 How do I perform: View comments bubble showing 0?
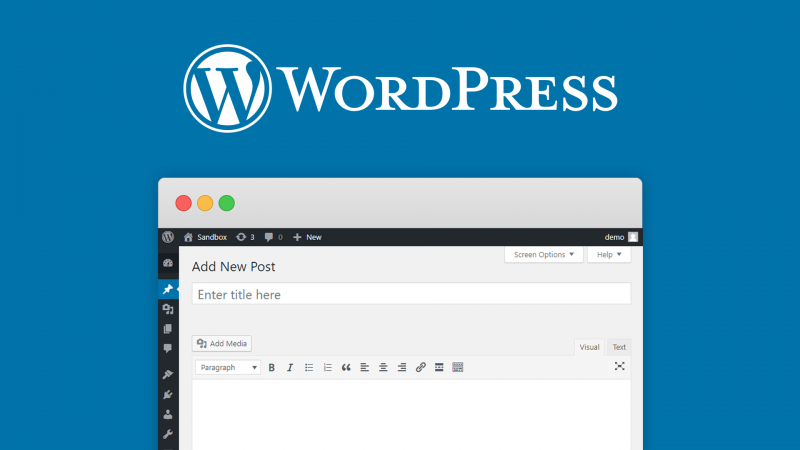273,237
